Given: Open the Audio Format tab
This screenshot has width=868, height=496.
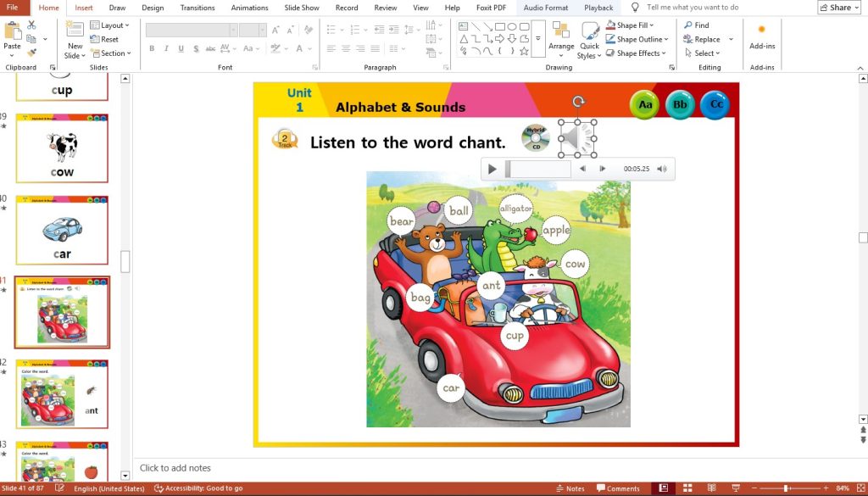Looking at the screenshot, I should pos(545,8).
